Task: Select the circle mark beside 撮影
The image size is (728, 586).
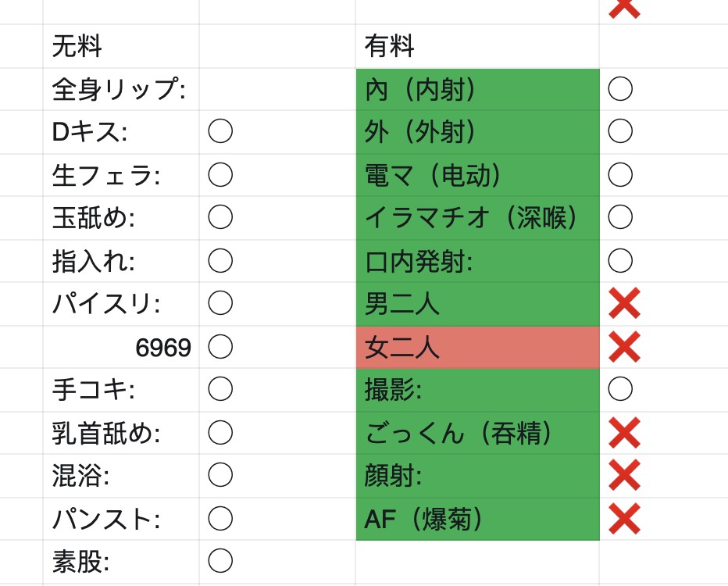Action: pos(620,389)
